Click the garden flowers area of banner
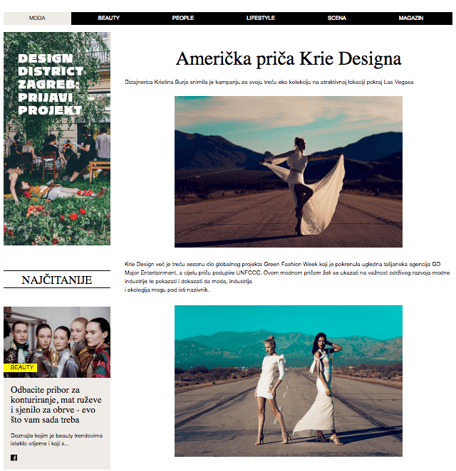 pos(57,220)
